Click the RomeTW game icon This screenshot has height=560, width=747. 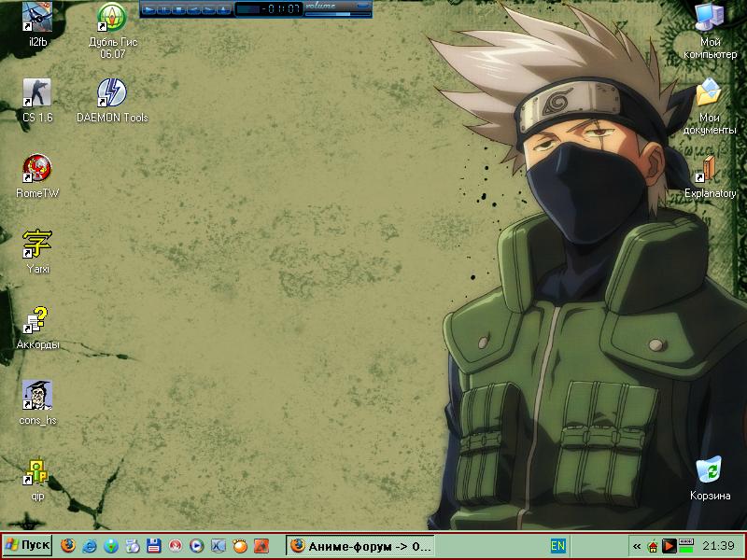click(x=37, y=175)
